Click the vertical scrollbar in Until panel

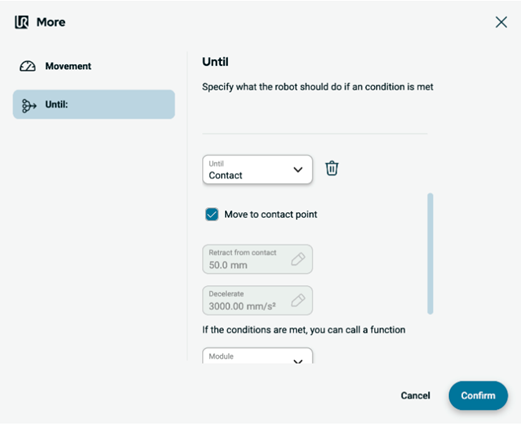coord(430,253)
